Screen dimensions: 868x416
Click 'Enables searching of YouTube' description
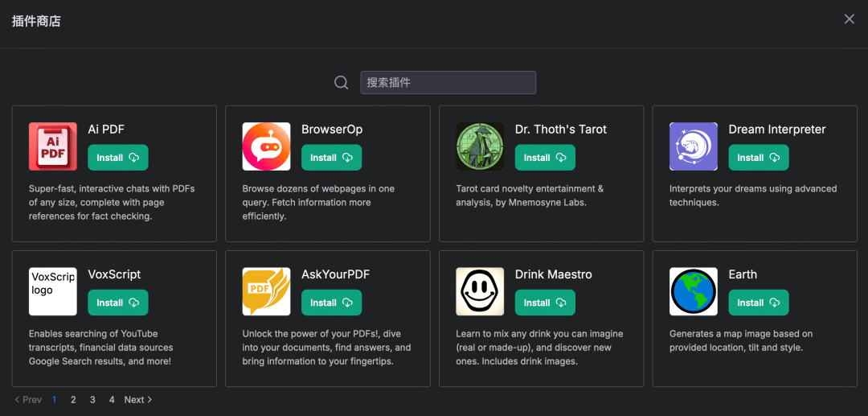point(100,348)
